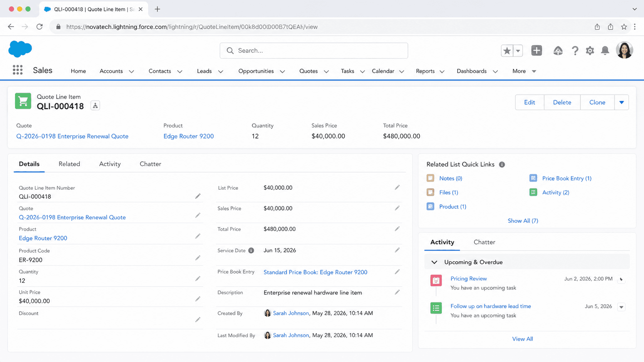Open Files (1) quick link
Image resolution: width=644 pixels, height=362 pixels.
[x=448, y=192]
